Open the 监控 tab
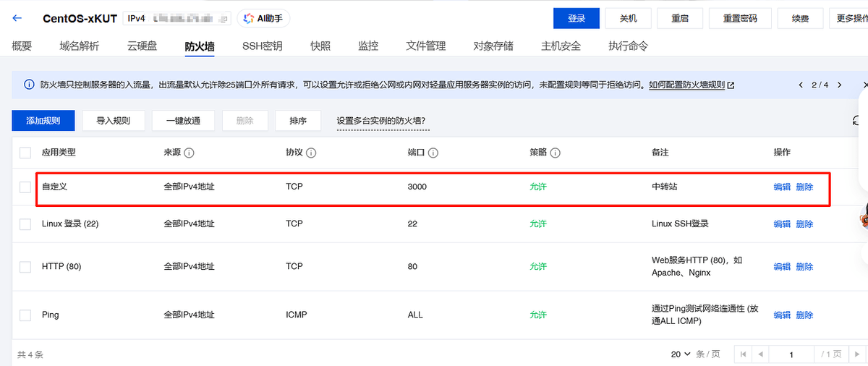This screenshot has width=868, height=366. point(368,46)
